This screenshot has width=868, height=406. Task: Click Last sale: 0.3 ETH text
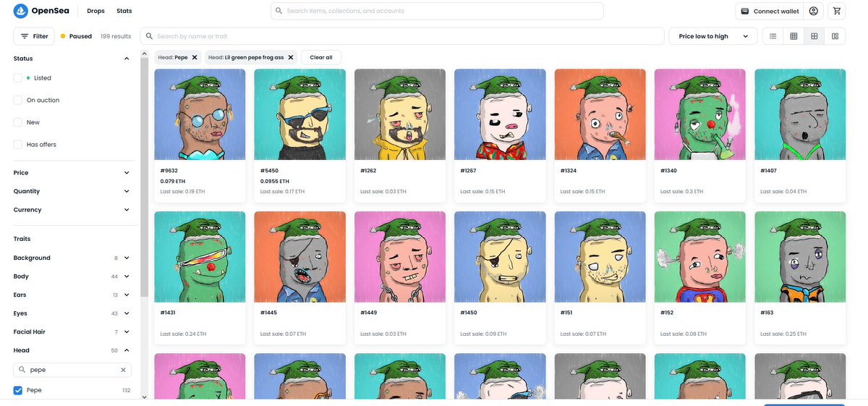pyautogui.click(x=681, y=192)
